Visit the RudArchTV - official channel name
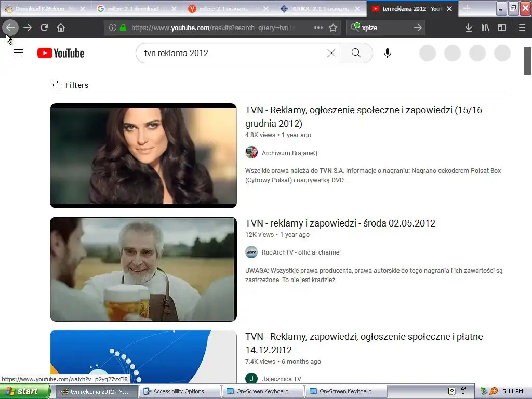The width and height of the screenshot is (532, 399). [301, 252]
